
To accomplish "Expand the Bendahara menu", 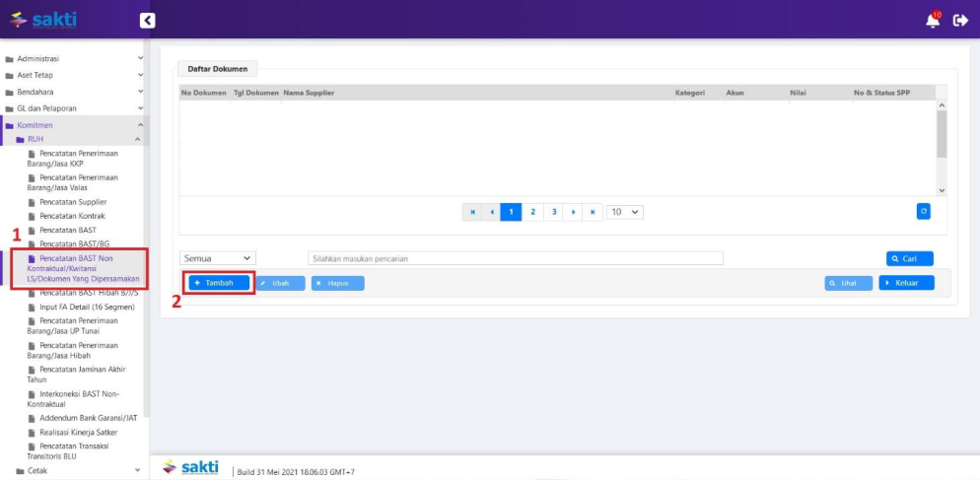I will pyautogui.click(x=74, y=92).
